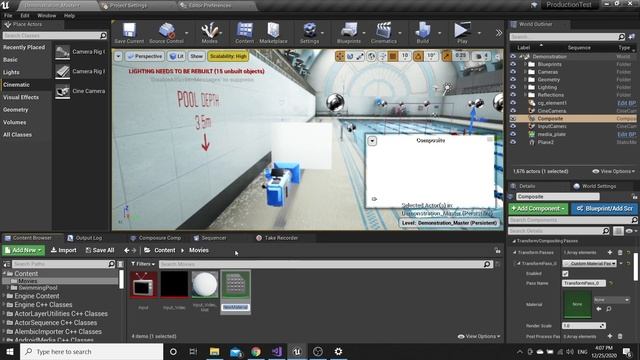Toggle visibility of Blueprints folder
The height and width of the screenshot is (360, 640).
(x=513, y=64)
